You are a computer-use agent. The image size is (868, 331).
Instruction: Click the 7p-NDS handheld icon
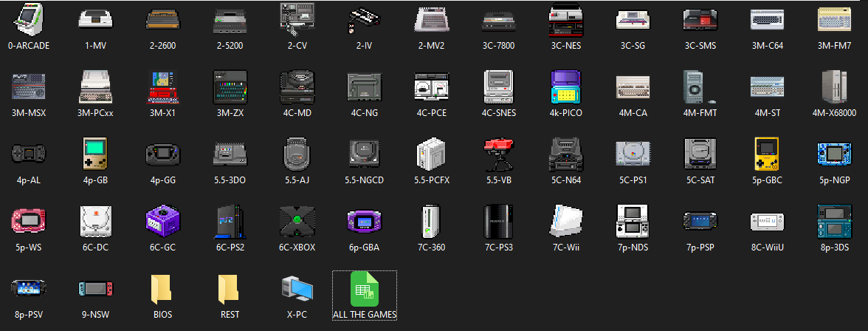pos(633,221)
